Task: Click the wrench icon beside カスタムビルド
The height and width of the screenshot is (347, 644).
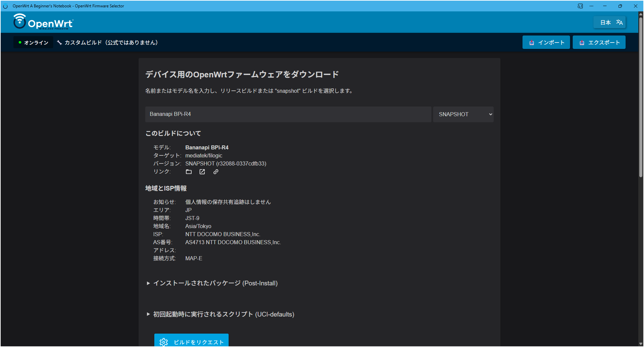Action: pos(60,43)
